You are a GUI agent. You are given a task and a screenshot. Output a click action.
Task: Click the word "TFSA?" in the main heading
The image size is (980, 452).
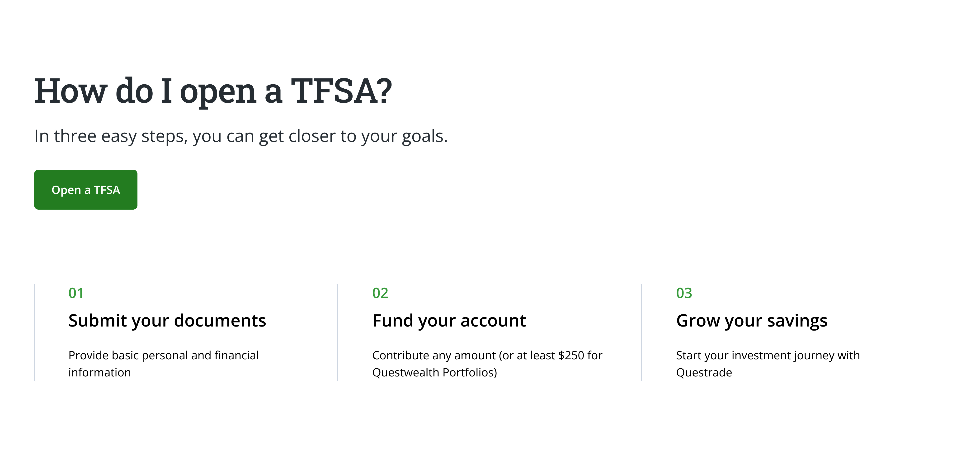341,91
